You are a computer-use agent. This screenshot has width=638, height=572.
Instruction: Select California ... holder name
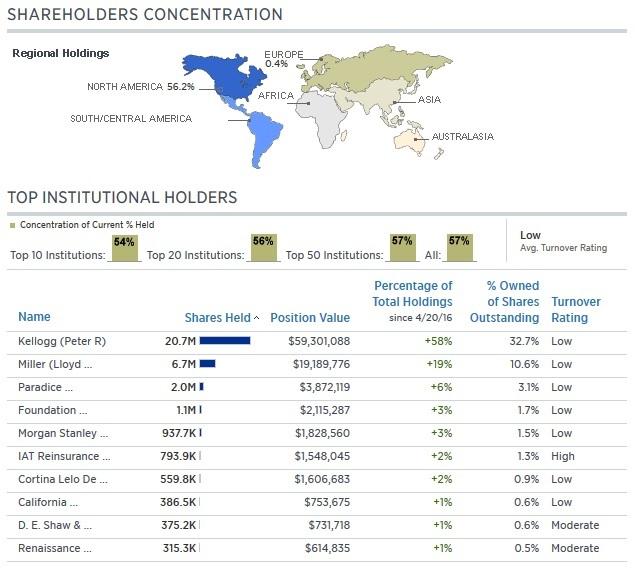point(48,502)
